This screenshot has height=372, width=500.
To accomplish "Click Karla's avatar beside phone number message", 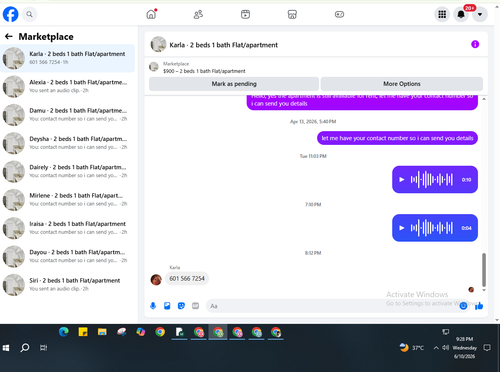I will tap(156, 279).
